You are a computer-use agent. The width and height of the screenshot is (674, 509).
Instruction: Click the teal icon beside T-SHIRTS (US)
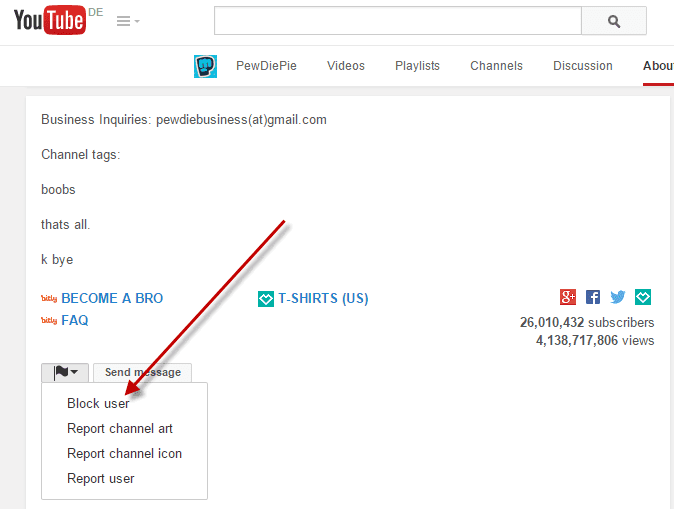(x=266, y=299)
